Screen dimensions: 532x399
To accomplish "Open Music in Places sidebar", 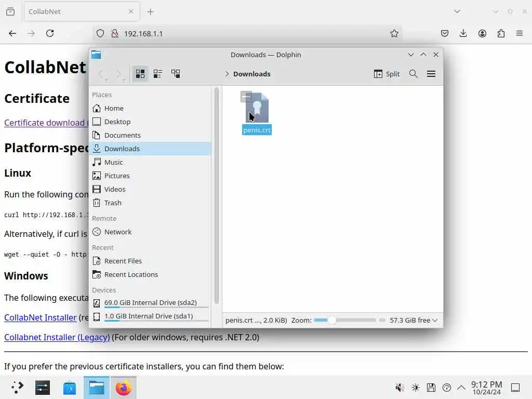I will point(151,162).
